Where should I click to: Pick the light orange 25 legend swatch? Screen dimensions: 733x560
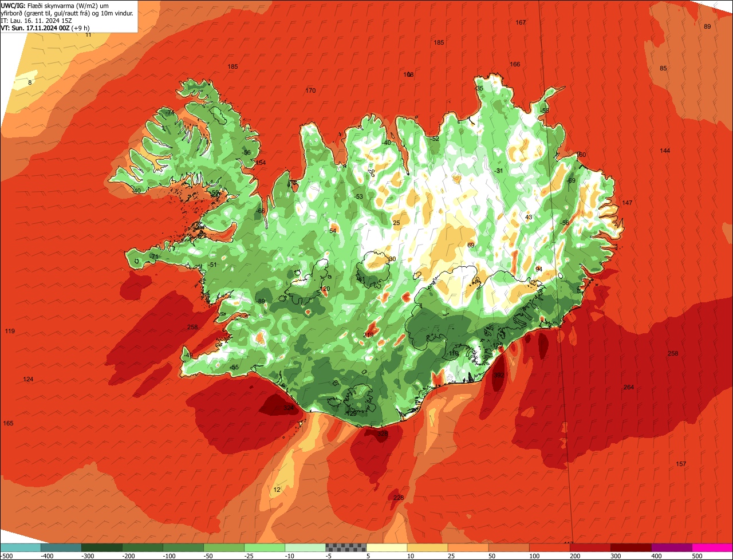point(468,547)
